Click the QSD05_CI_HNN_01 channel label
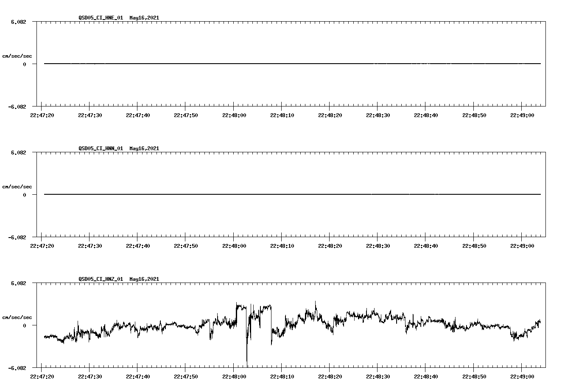This screenshot has height=392, width=576. click(98, 149)
